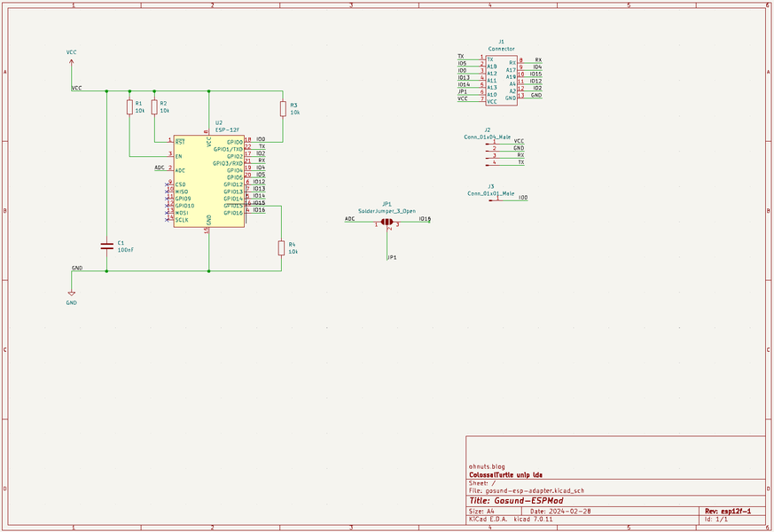
Task: Select the ADC net label at U2
Action: point(159,168)
